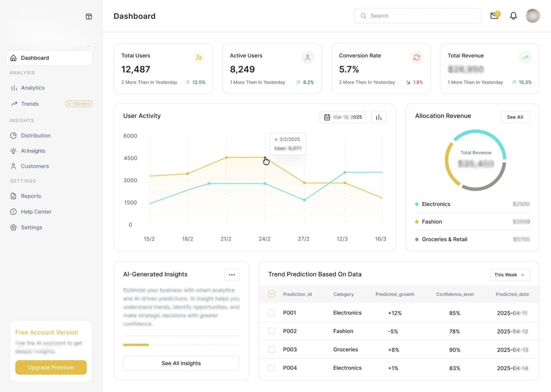Collapse sidebar using the panel layout icon

tap(89, 17)
